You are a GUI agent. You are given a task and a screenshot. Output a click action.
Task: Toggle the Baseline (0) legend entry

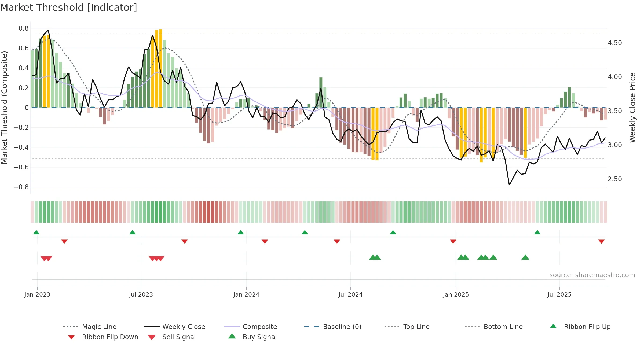point(333,327)
